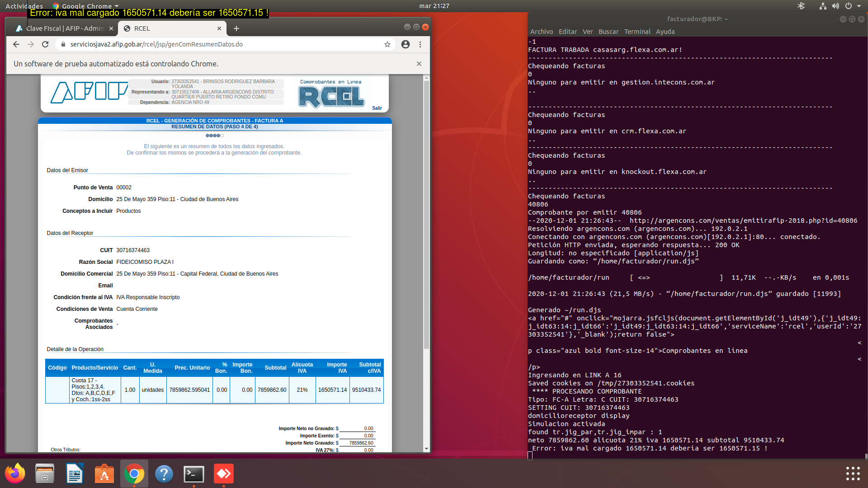Click the Prec. Unitario value 7859862.595041
This screenshot has height=488, width=868.
click(x=189, y=390)
